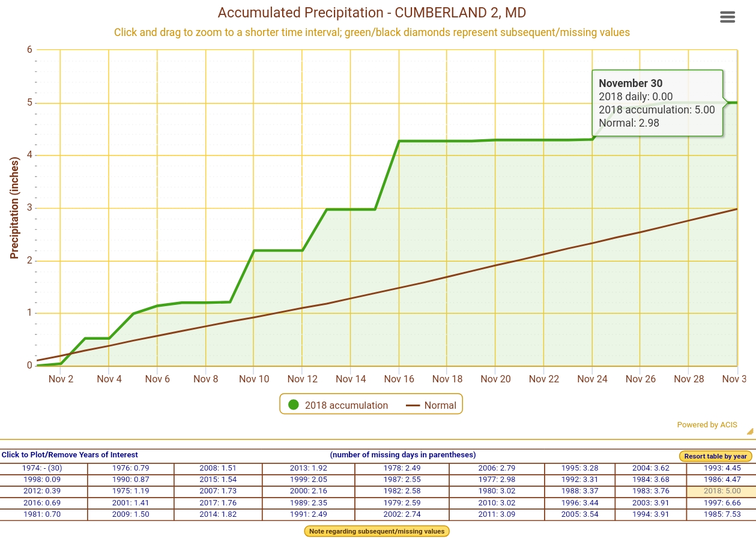This screenshot has width=756, height=539.
Task: Click the Powered by ACIS link
Action: coord(707,425)
